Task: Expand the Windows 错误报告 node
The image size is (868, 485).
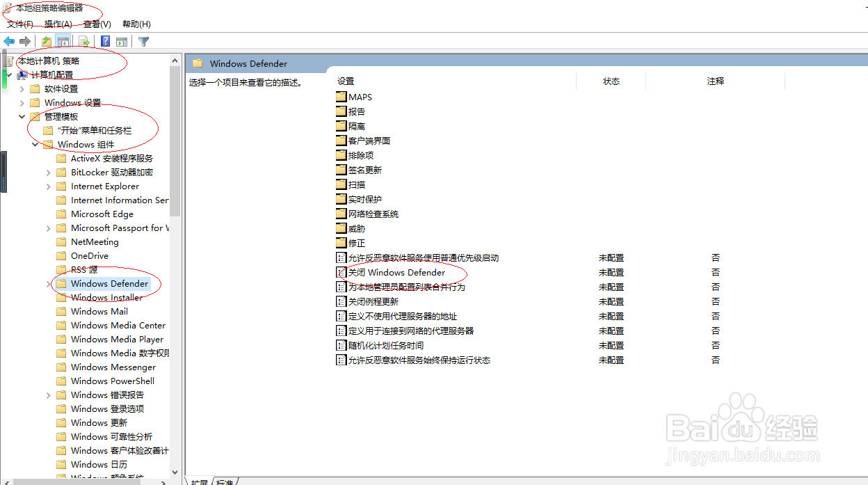Action: coord(49,395)
